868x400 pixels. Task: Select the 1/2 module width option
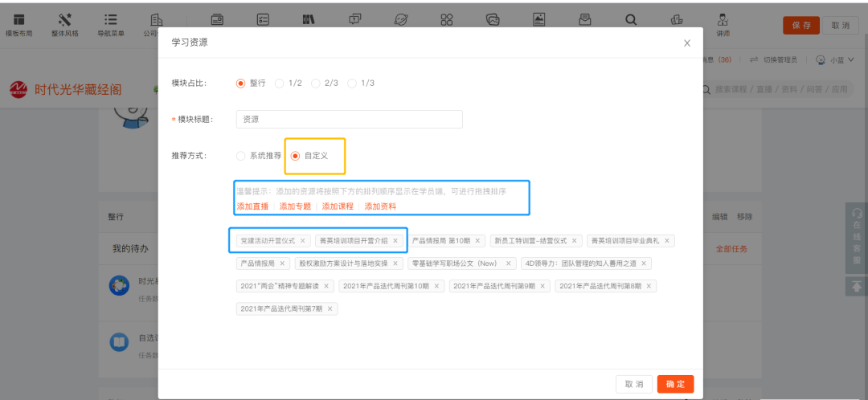tap(280, 84)
